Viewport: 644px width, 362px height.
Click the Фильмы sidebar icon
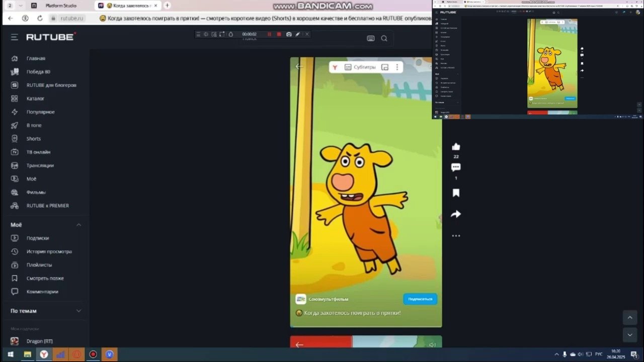pyautogui.click(x=15, y=192)
